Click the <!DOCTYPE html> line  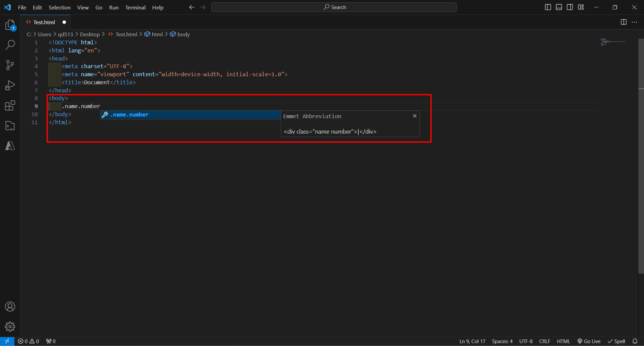pos(73,43)
